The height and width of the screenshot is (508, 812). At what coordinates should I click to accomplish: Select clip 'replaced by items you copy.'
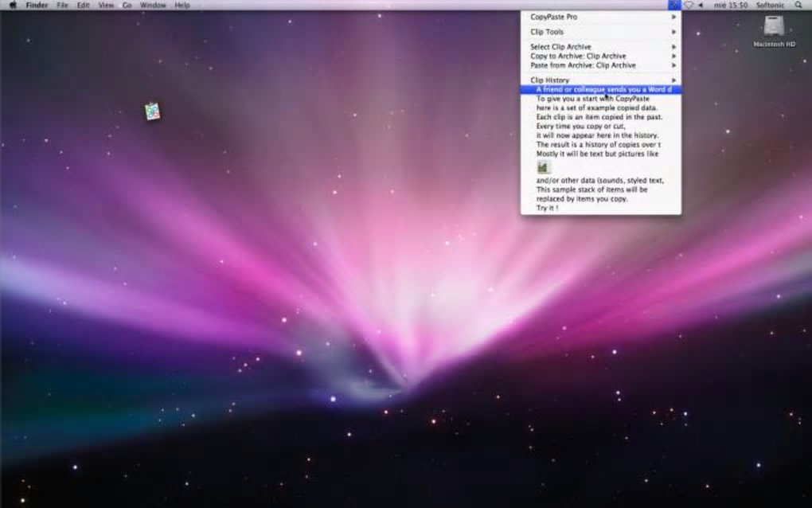(x=601, y=199)
